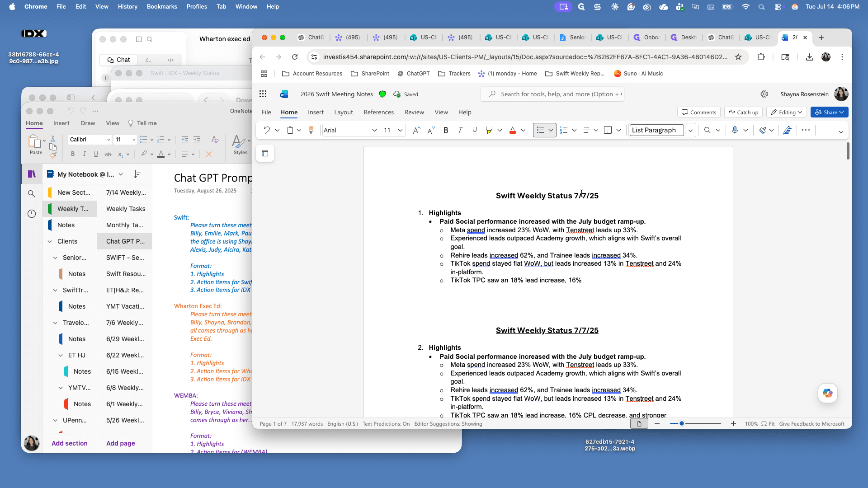
Task: Click the Catch up button
Action: coord(743,112)
